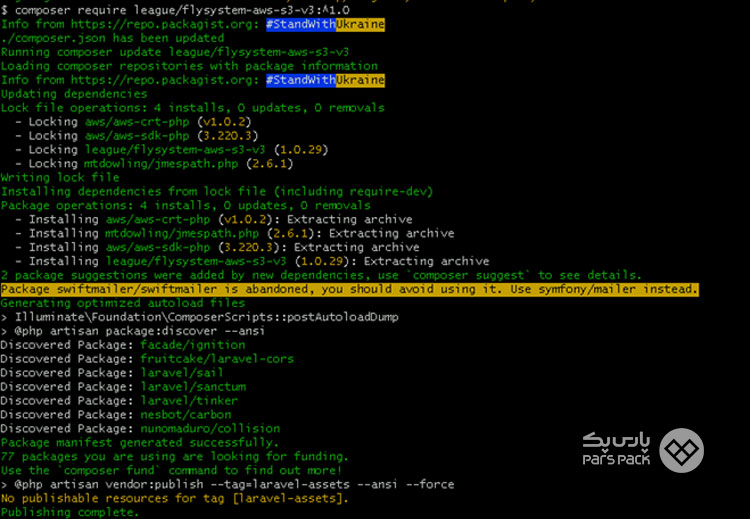Select the 'Publishing complete.' line
The image size is (750, 519).
[x=70, y=512]
